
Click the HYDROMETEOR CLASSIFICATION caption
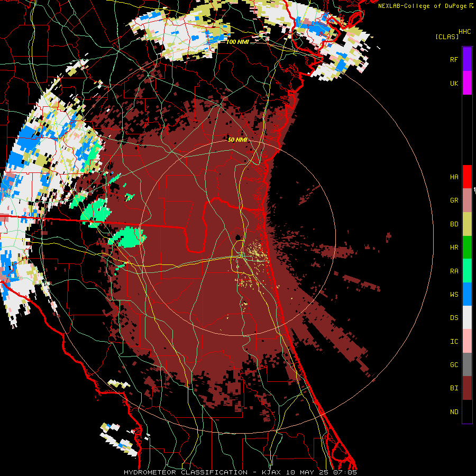tap(186, 472)
